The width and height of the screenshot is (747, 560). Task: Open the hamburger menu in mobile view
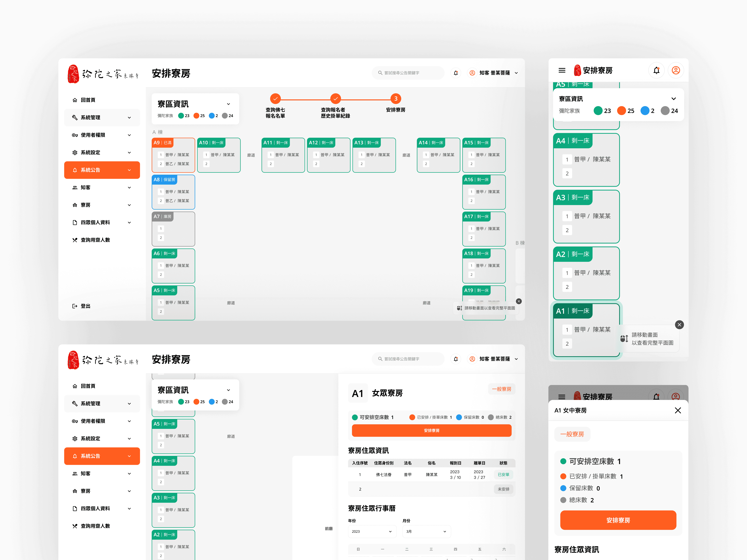click(x=562, y=70)
